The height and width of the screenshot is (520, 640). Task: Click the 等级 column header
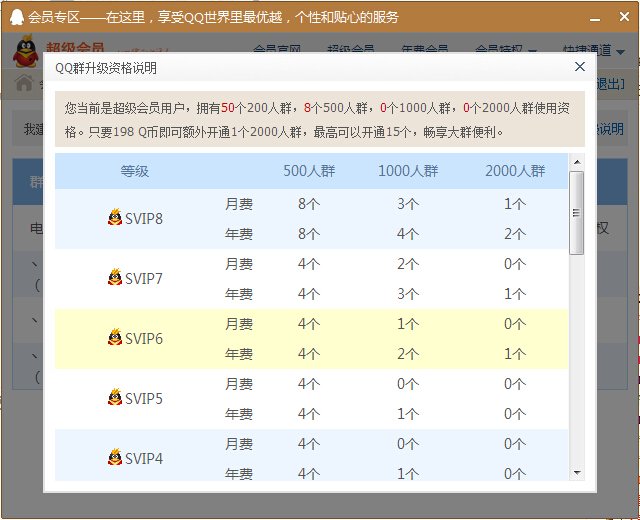(x=135, y=171)
